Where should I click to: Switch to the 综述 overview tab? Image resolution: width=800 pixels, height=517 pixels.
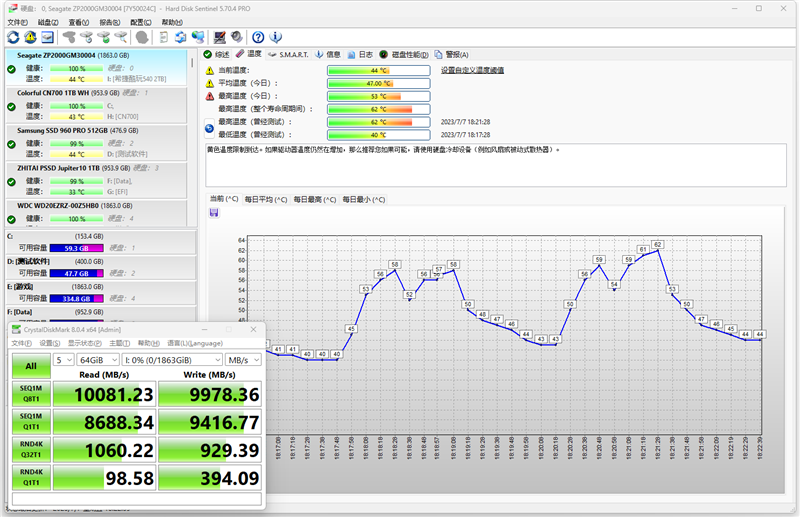pos(216,55)
